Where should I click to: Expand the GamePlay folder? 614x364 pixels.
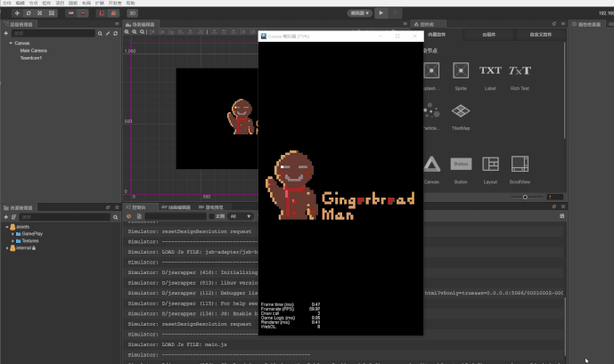point(13,234)
